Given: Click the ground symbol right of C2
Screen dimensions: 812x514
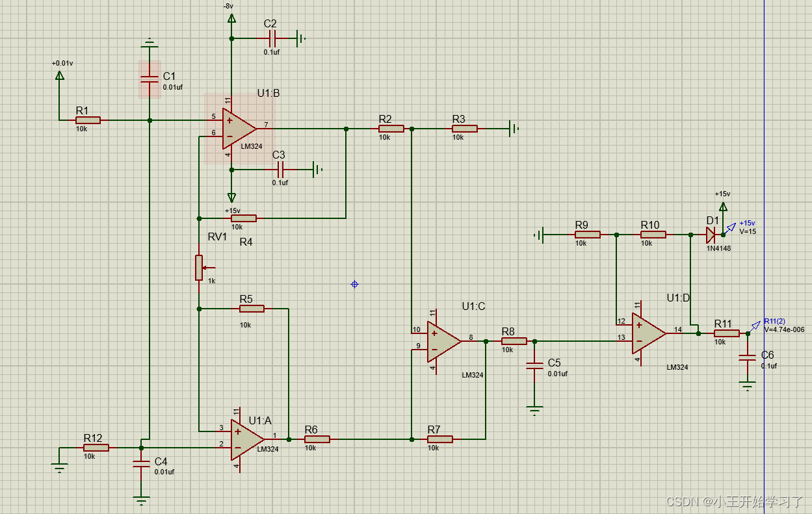Looking at the screenshot, I should point(300,38).
